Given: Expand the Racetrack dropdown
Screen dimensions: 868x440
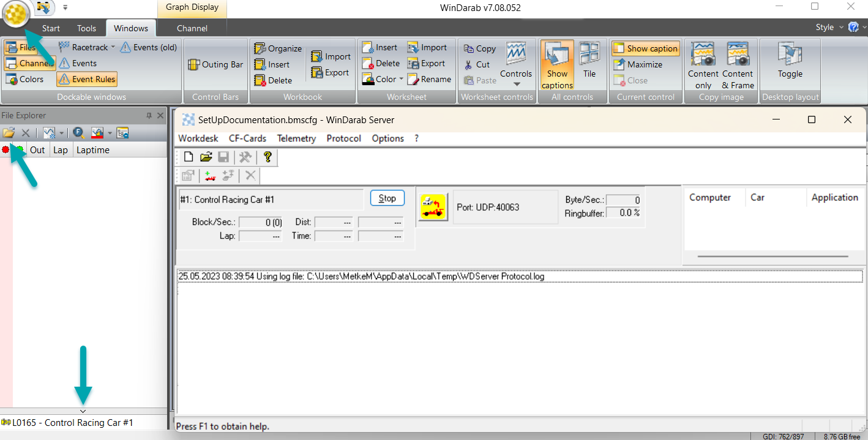Looking at the screenshot, I should click(113, 47).
